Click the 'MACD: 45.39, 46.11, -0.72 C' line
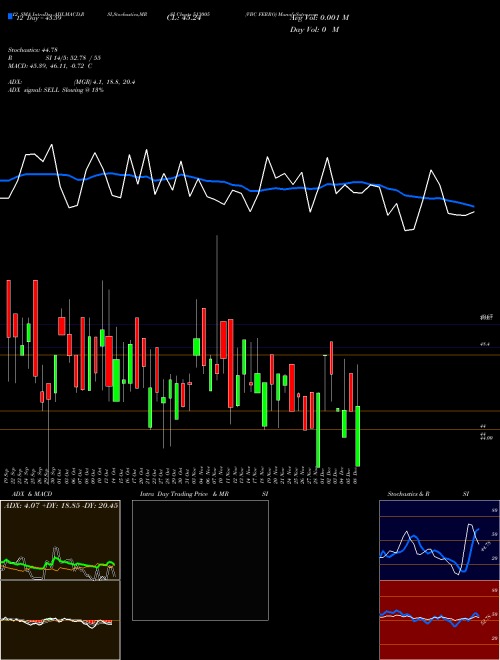The width and height of the screenshot is (500, 660). 50,66
